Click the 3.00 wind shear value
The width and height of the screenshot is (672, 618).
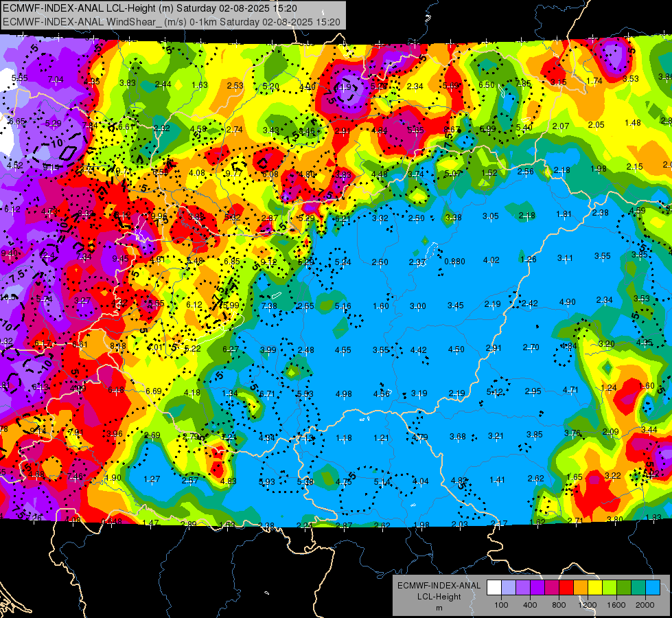(418, 306)
